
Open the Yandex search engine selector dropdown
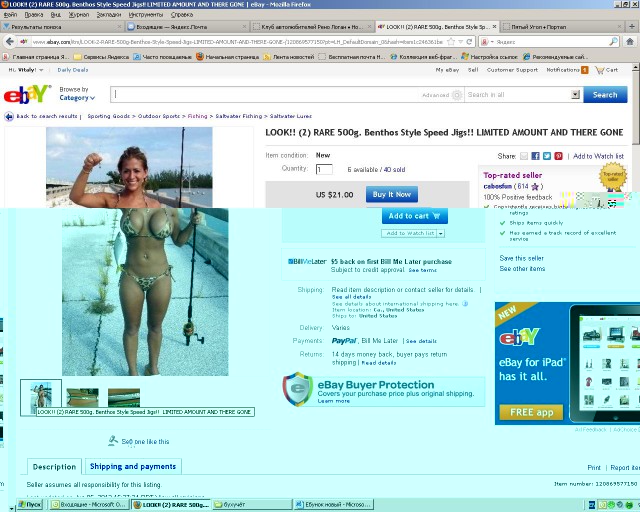tap(487, 42)
